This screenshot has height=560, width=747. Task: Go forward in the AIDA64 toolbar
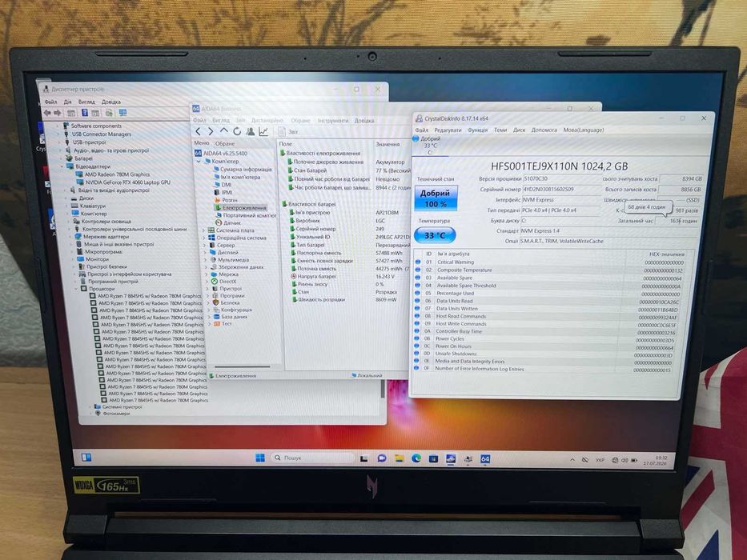point(211,131)
